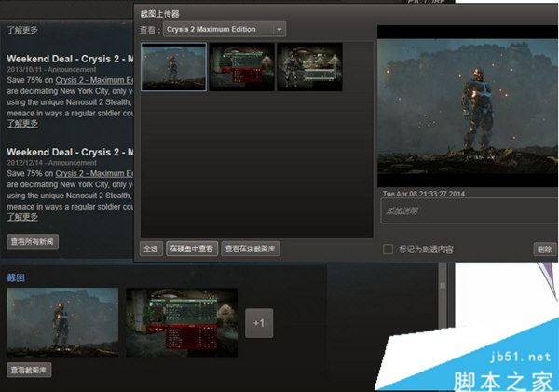Click Crysis 2 - Maximum link in 2013 news
The height and width of the screenshot is (392, 559).
tap(94, 80)
